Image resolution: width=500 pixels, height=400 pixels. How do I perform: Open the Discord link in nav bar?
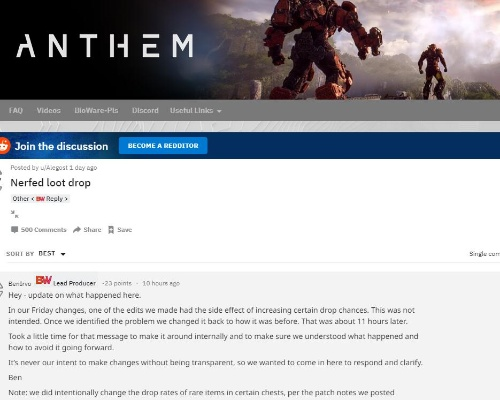[145, 110]
